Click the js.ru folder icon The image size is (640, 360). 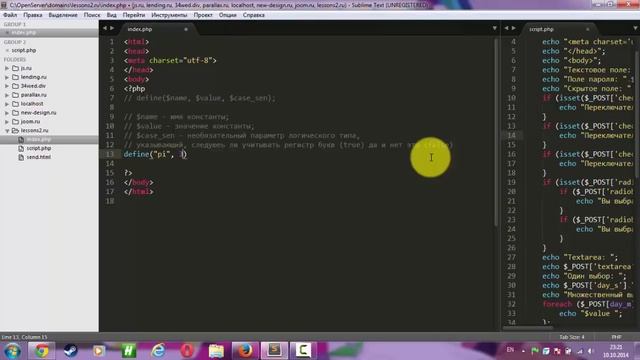16,68
